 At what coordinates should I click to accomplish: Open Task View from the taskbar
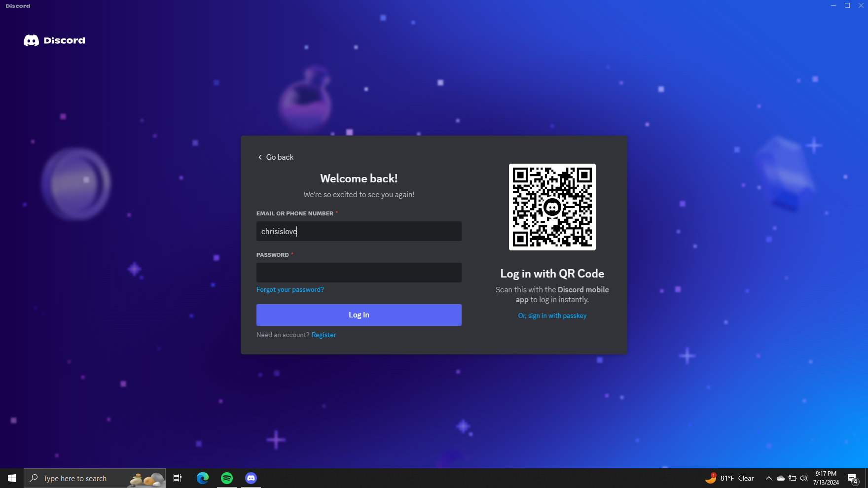[178, 478]
